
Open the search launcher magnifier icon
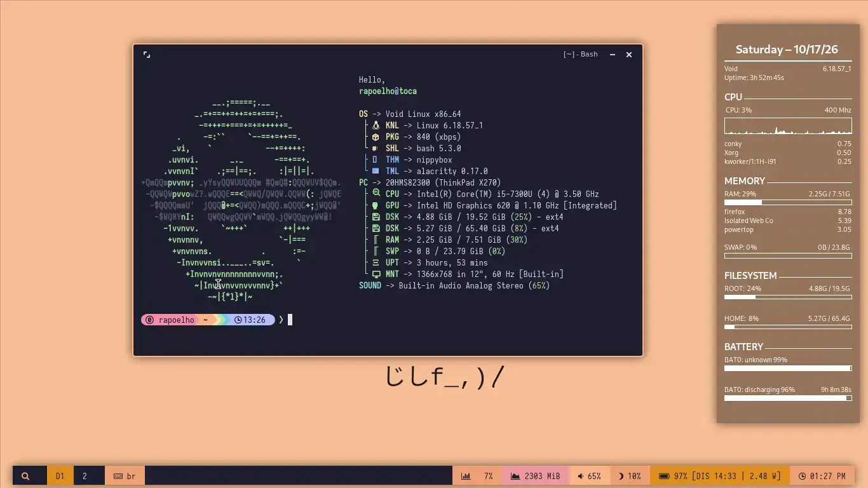25,476
